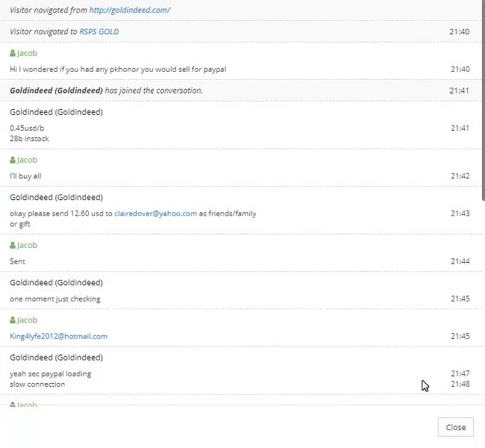Click the "slow connection" message text
The image size is (485, 448).
(37, 385)
